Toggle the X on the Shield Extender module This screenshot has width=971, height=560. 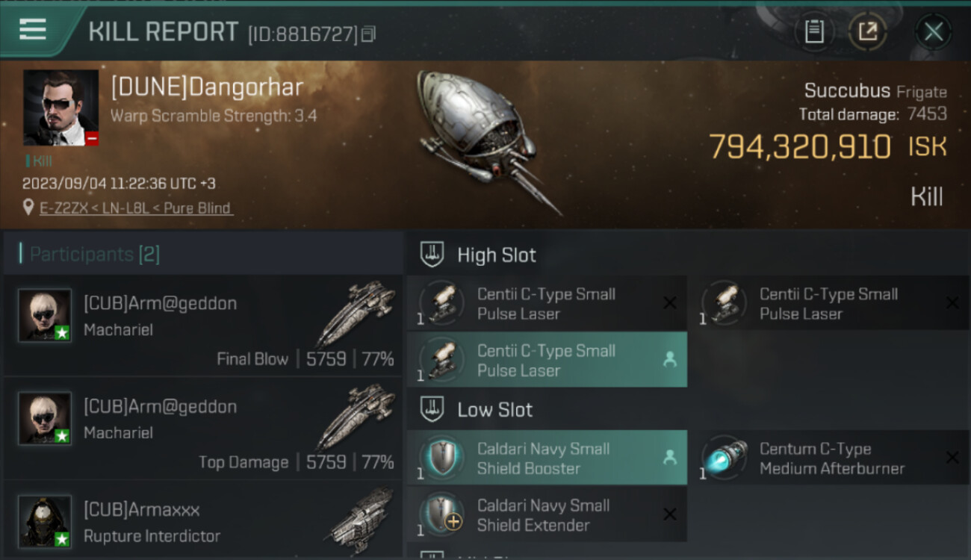(670, 514)
